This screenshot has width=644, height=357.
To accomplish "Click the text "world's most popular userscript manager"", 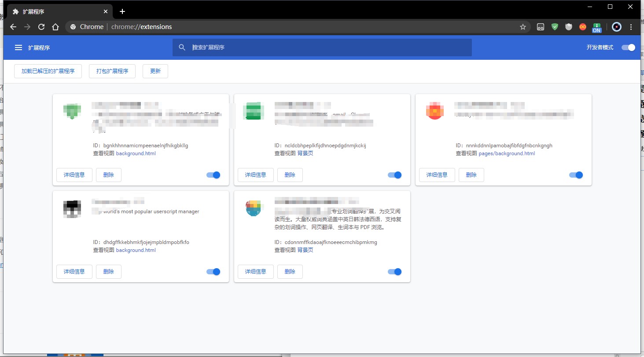I will (x=151, y=211).
